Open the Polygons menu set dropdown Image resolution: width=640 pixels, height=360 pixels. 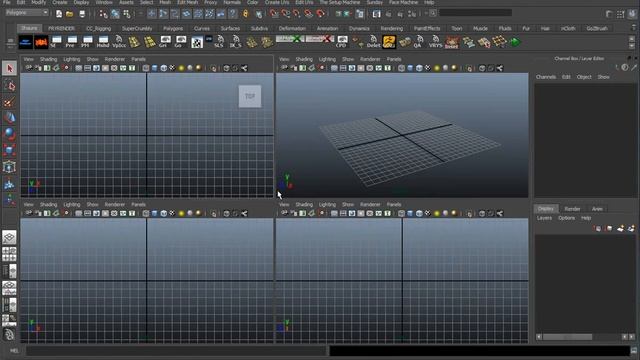27,13
